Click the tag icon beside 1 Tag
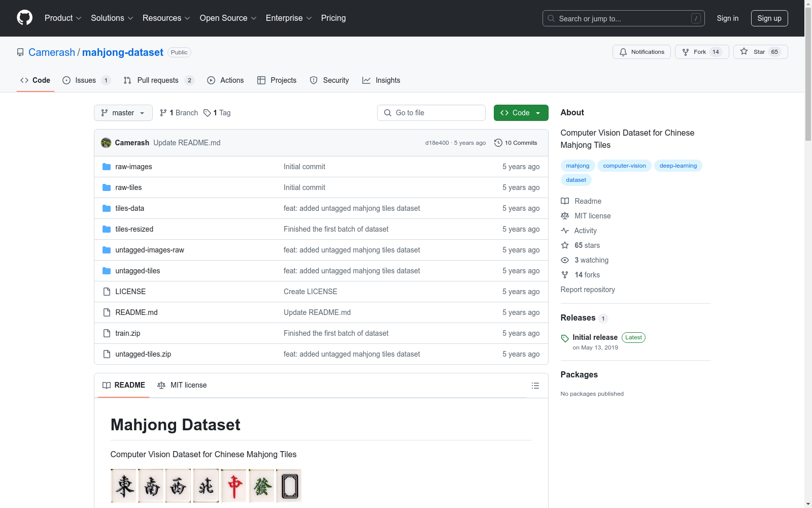 point(207,113)
